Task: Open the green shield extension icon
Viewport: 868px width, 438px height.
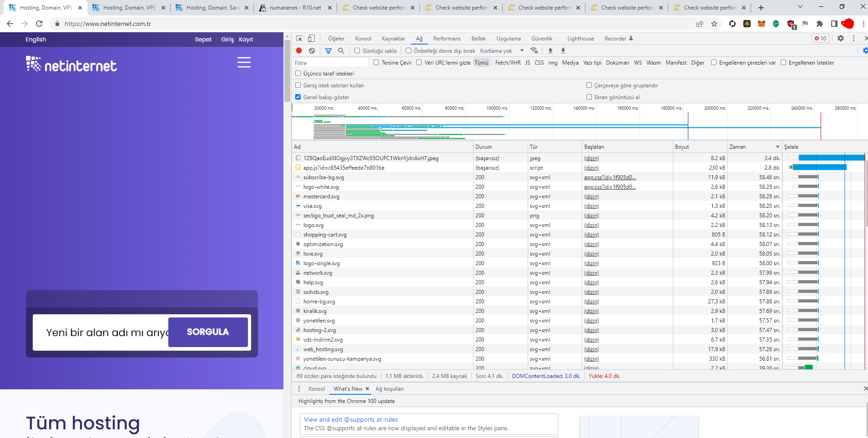Action: 776,24
